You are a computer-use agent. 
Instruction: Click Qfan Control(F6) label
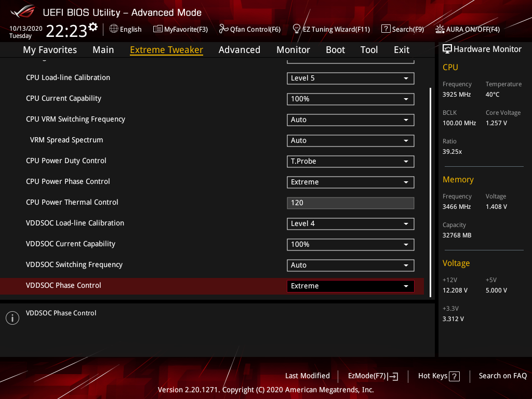click(256, 30)
